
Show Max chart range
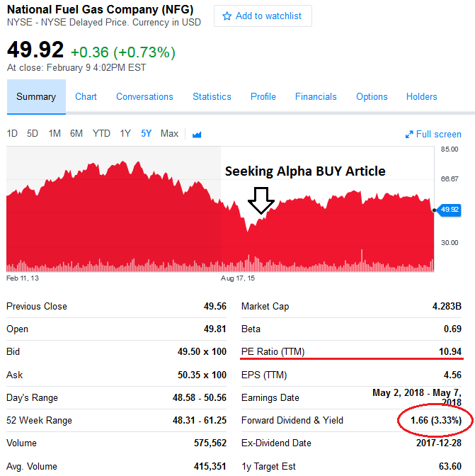(x=169, y=134)
